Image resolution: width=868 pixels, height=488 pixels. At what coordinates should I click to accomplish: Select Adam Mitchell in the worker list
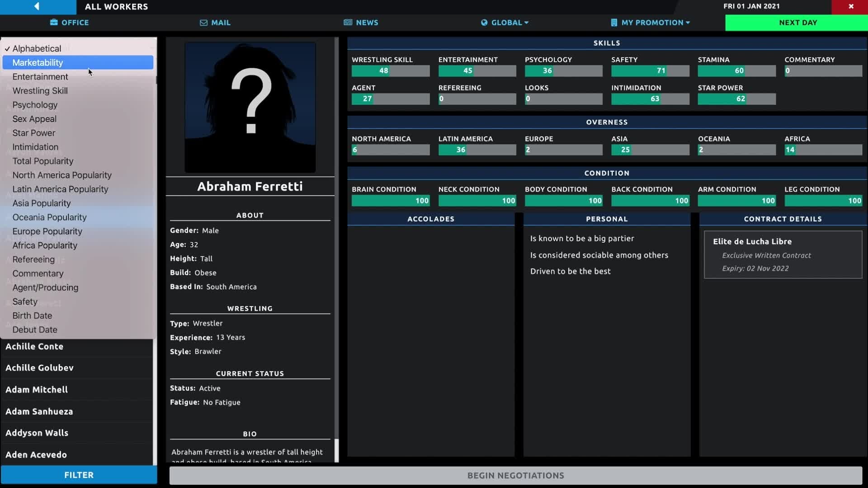coord(37,389)
